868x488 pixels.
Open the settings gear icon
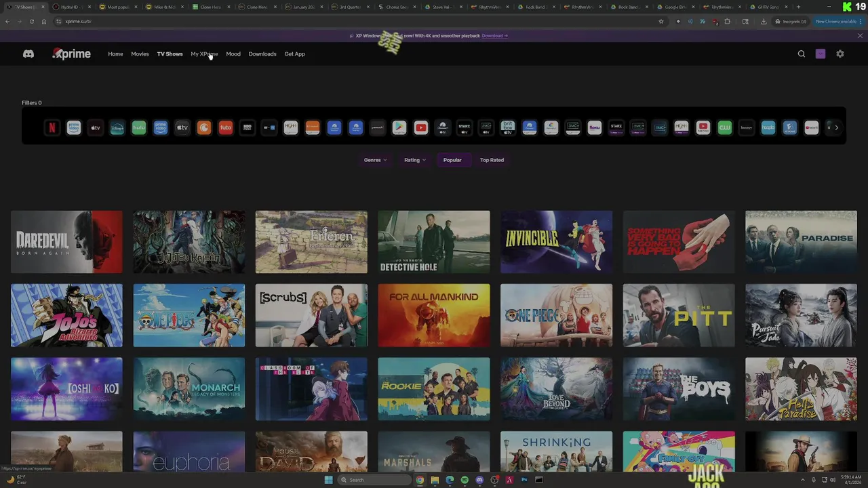tap(840, 54)
